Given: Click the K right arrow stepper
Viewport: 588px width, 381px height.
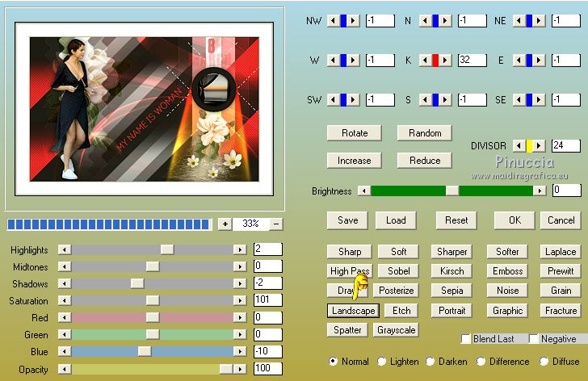Looking at the screenshot, I should click(x=445, y=60).
